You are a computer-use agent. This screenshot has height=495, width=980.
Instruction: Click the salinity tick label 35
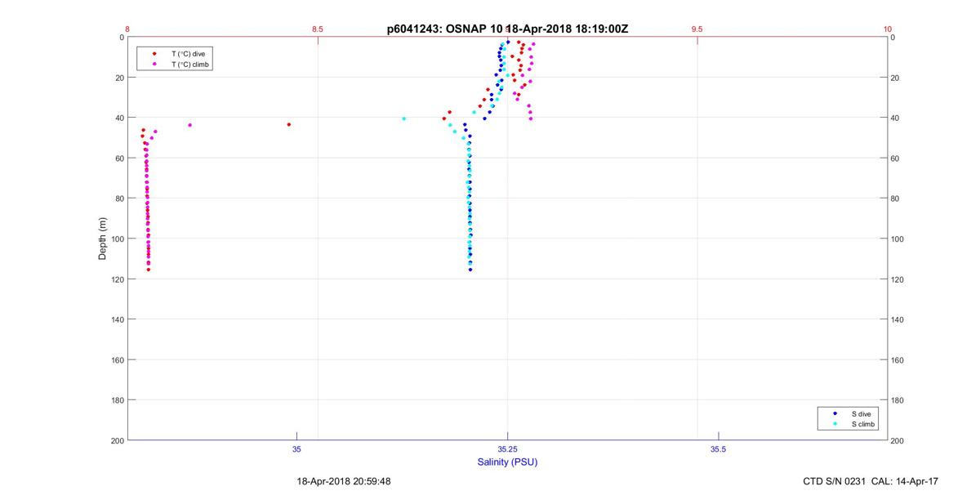click(x=297, y=449)
